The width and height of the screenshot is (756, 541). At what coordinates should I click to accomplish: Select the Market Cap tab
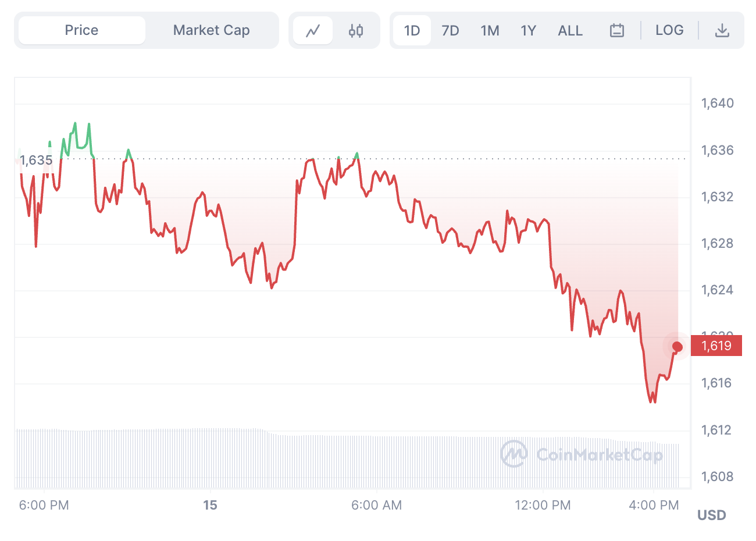point(212,30)
